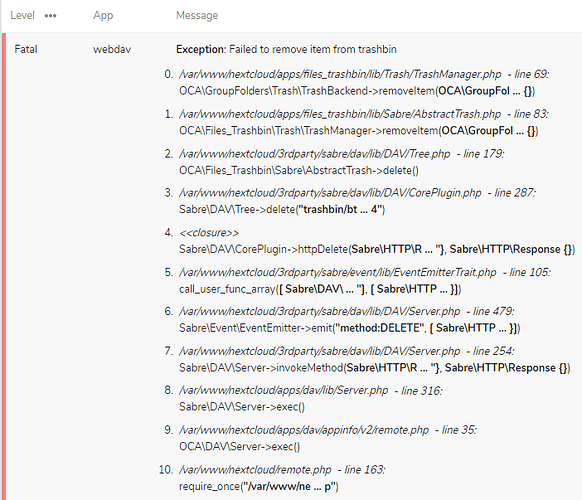Click the OCA\DAV\Server->exec() call text
The image size is (582, 500).
(239, 447)
